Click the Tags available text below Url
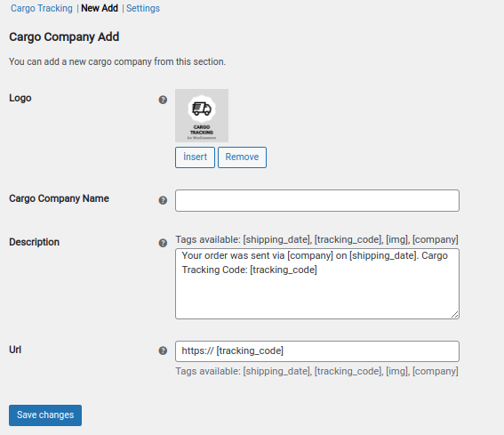The width and height of the screenshot is (504, 435). (x=317, y=371)
